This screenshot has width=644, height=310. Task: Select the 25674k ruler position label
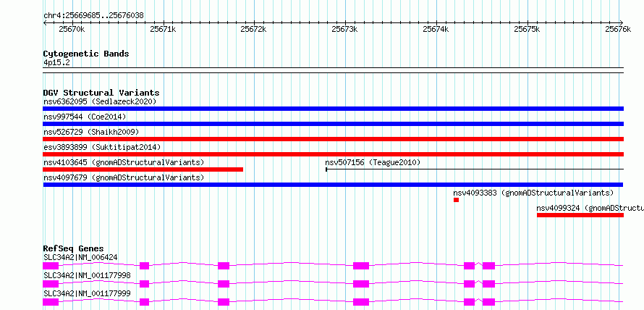tap(436, 29)
